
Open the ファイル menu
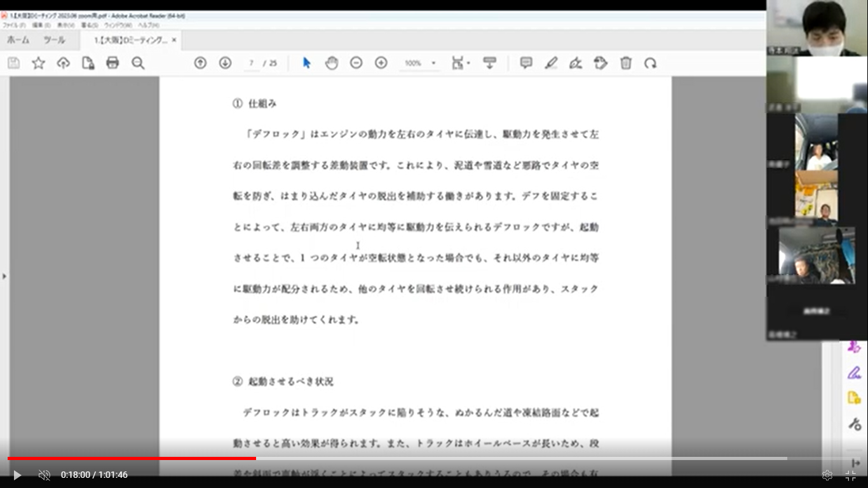(x=14, y=25)
